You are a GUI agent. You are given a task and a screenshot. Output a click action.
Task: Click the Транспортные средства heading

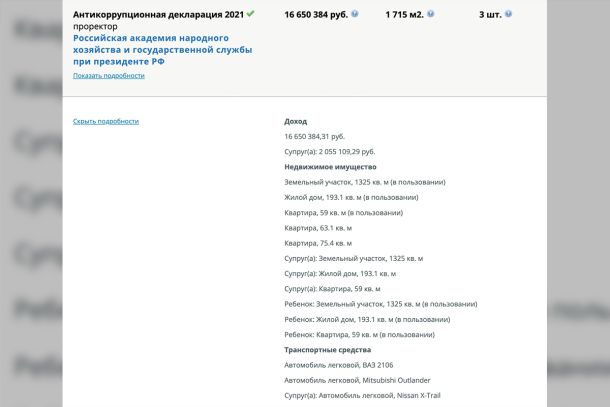327,350
